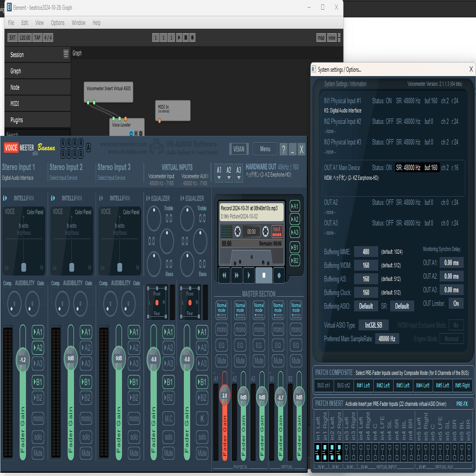Select the MIDI item in Element sidebar

[x=37, y=104]
